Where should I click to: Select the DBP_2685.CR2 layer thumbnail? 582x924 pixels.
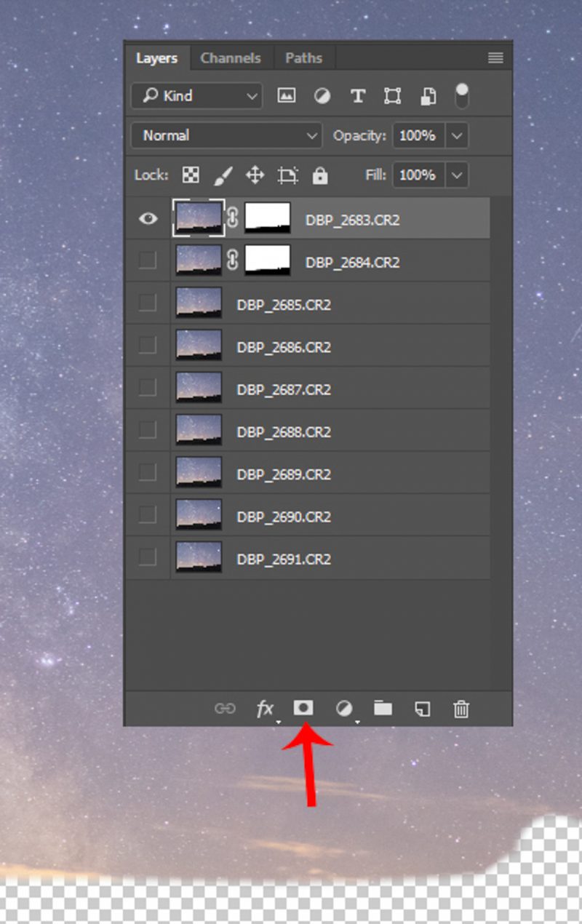[198, 303]
